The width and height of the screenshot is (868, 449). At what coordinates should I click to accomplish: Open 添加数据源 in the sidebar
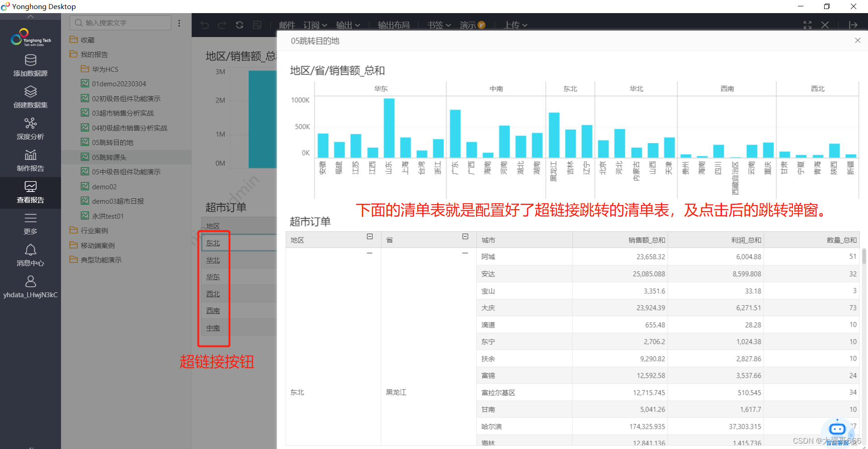click(30, 65)
